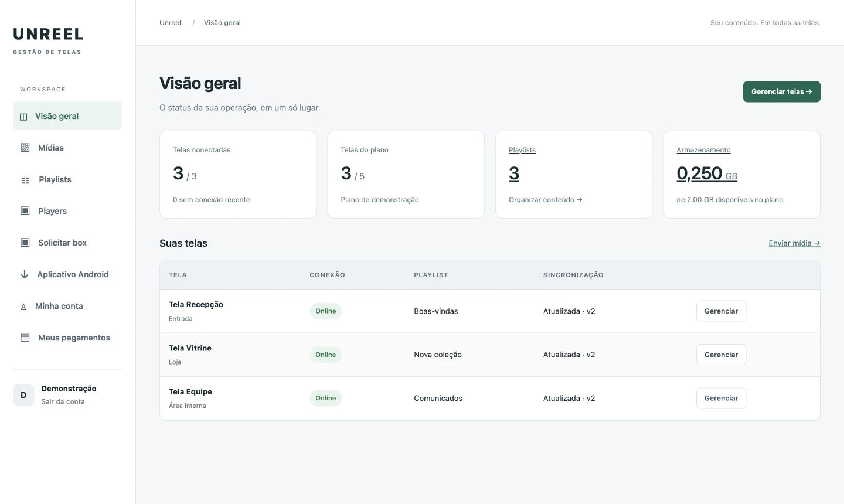This screenshot has width=844, height=504.
Task: Click Gerenciar for Tela Recepção
Action: point(721,311)
